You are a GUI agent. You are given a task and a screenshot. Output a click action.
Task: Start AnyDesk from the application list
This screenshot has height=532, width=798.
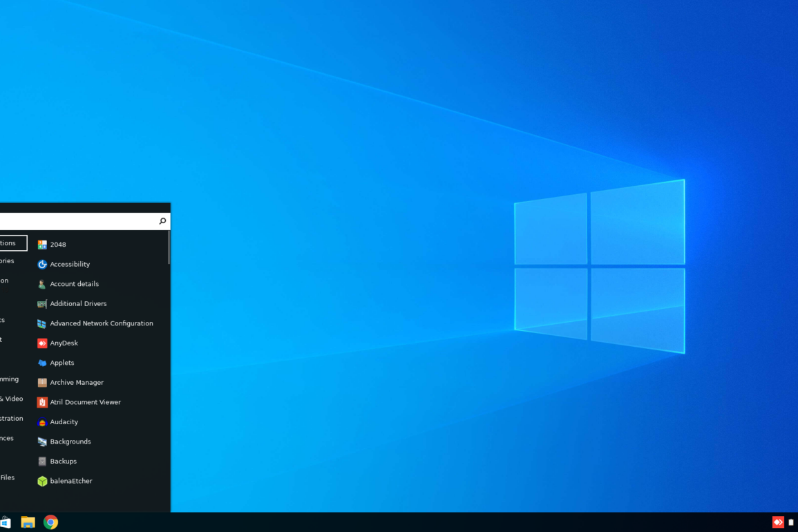(64, 343)
